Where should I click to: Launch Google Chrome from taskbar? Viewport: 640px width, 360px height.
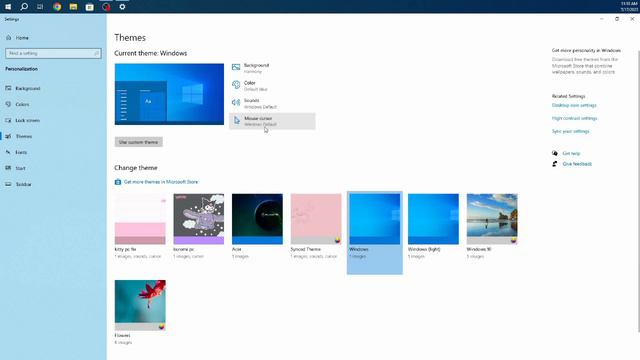point(57,7)
